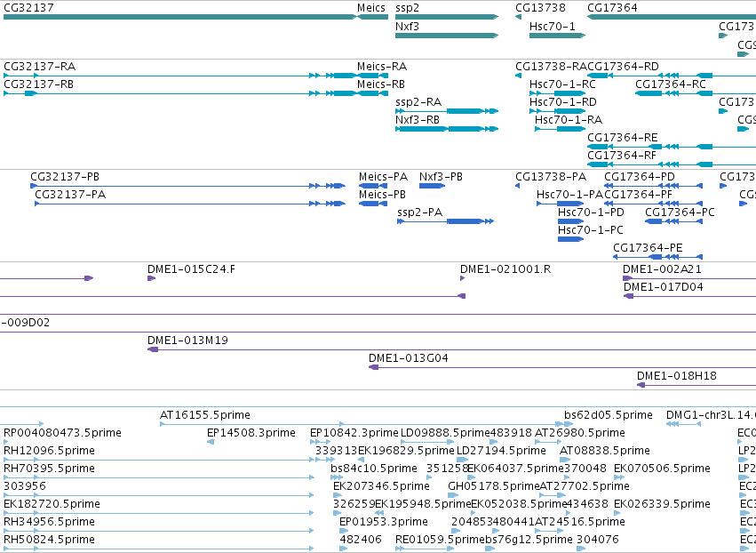Click the Meics-RA transcript label

pos(382,66)
